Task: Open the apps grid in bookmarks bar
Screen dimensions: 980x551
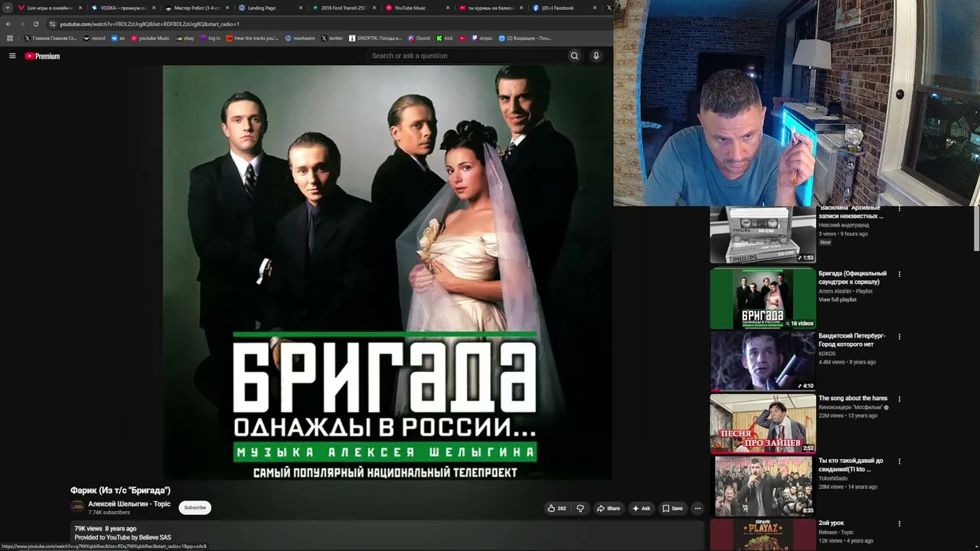Action: click(10, 37)
